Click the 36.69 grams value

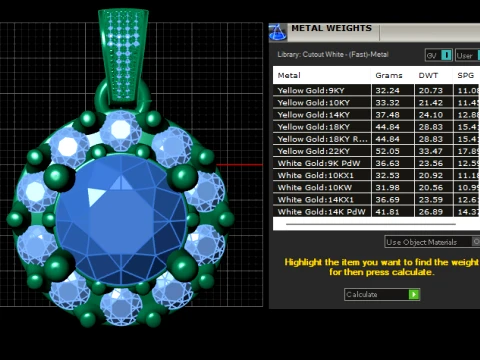pos(387,200)
